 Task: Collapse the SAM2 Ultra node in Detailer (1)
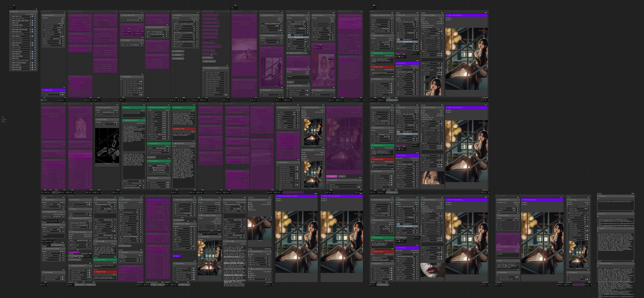[x=397, y=15]
